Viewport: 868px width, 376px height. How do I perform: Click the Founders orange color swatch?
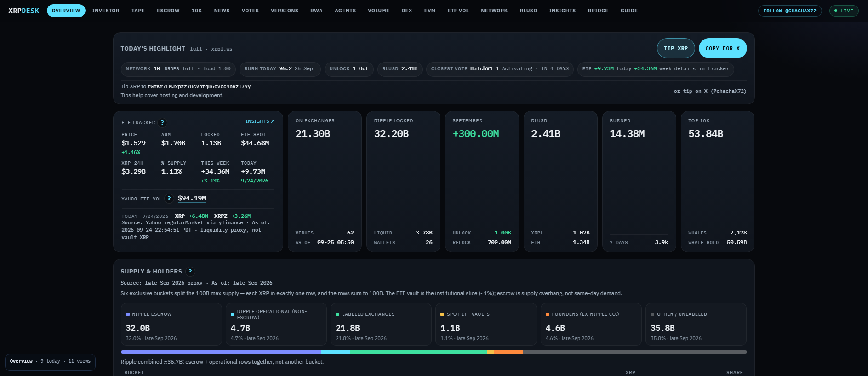click(548, 314)
